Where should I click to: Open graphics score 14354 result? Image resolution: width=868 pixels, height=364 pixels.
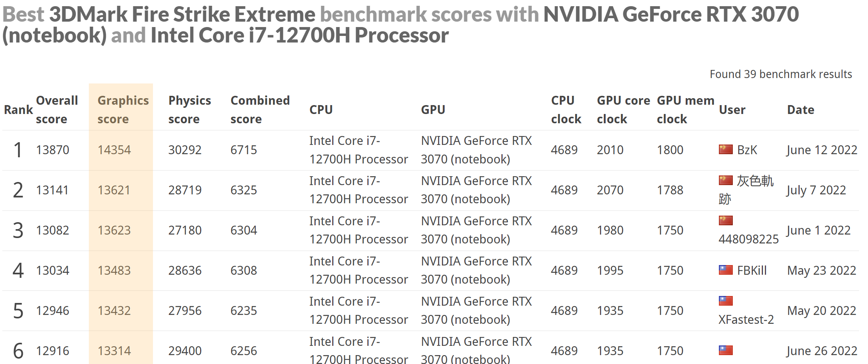pyautogui.click(x=114, y=150)
